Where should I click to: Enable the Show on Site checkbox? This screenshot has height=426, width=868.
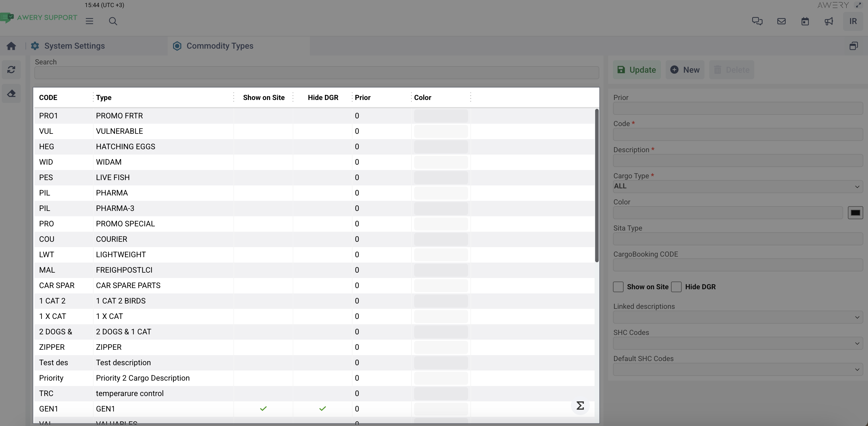pos(618,287)
